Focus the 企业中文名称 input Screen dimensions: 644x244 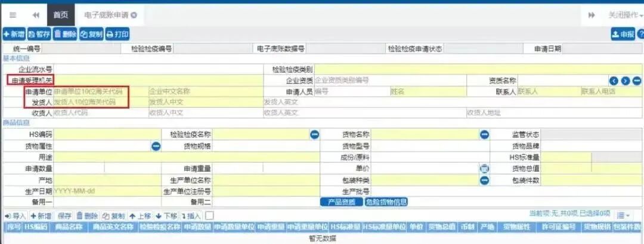click(206, 91)
